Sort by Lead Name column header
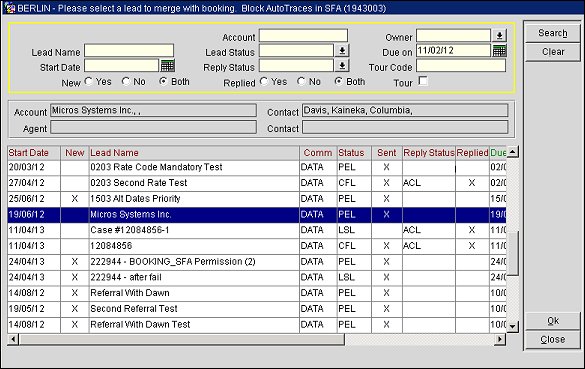The image size is (585, 369). tap(194, 153)
